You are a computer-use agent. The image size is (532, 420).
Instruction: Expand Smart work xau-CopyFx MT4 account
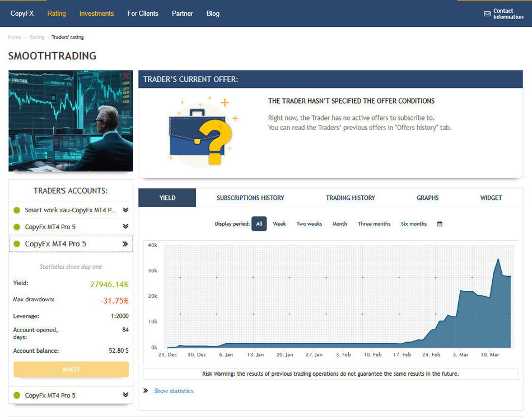125,210
